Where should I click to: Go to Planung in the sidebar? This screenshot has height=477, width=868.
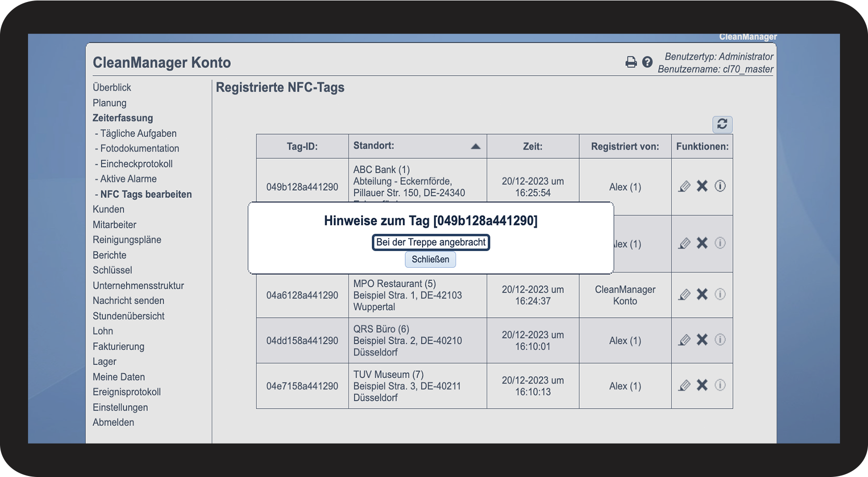(x=110, y=103)
